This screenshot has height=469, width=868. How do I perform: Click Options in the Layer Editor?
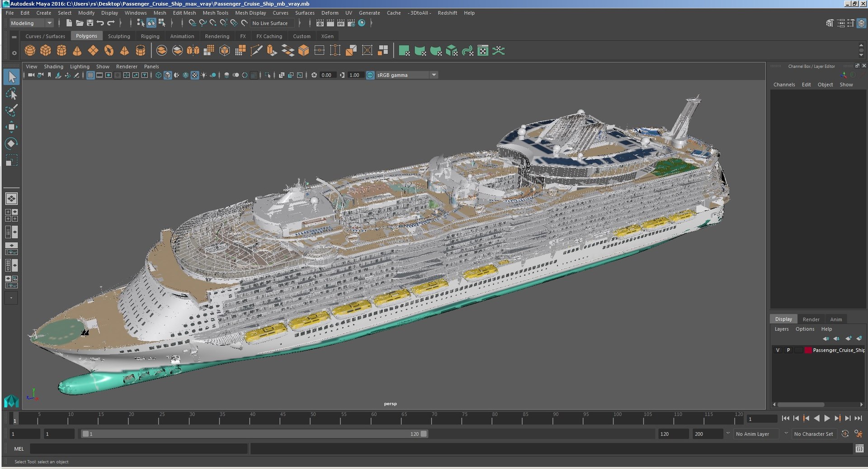tap(805, 329)
